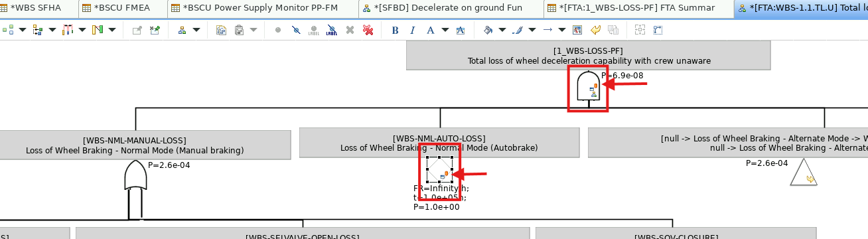Click the yellow reset style arrow icon

pos(595,30)
